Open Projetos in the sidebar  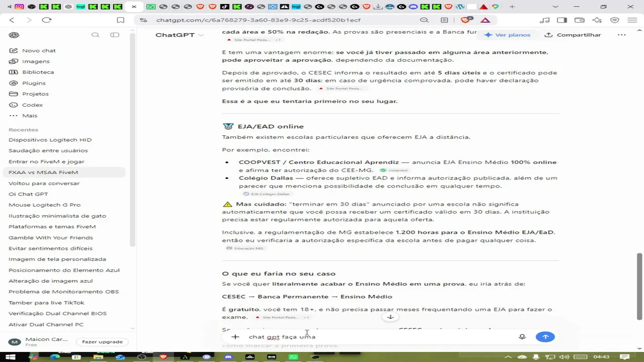pyautogui.click(x=29, y=94)
